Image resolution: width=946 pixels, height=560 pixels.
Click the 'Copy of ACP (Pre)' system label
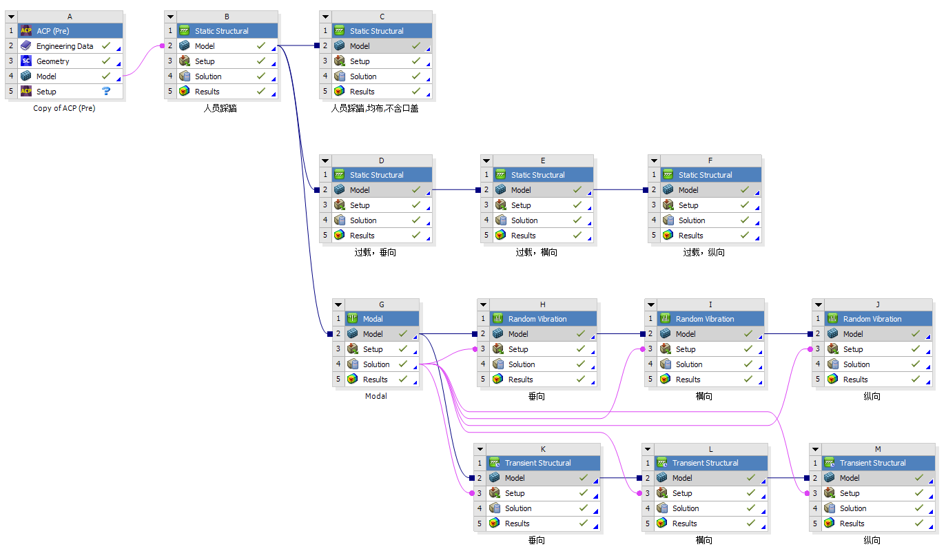click(x=64, y=108)
